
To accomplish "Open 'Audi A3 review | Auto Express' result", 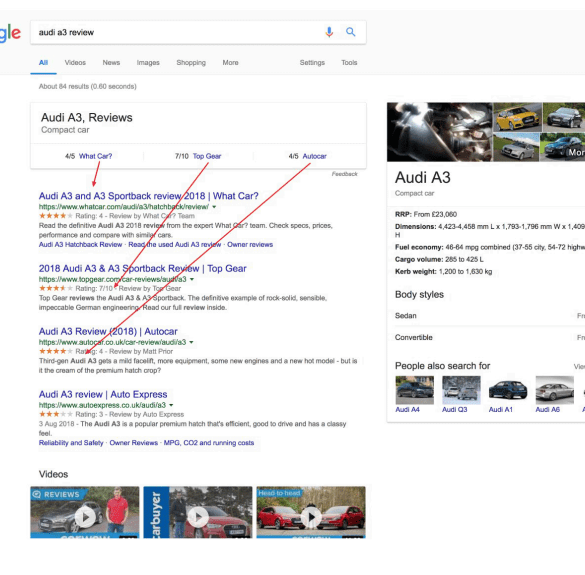I will coord(103,394).
